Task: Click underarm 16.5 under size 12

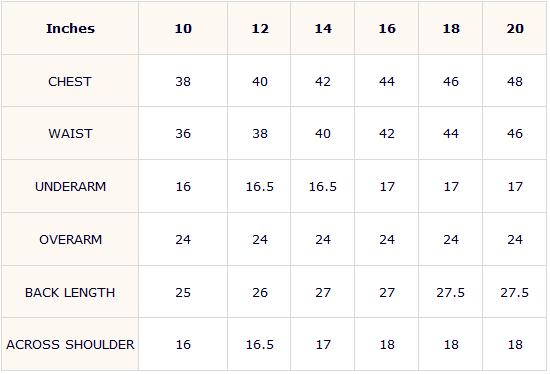Action: click(260, 186)
